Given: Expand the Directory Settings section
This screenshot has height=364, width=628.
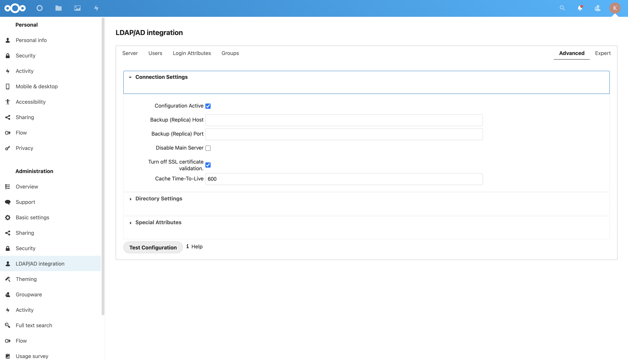Looking at the screenshot, I should pyautogui.click(x=159, y=199).
